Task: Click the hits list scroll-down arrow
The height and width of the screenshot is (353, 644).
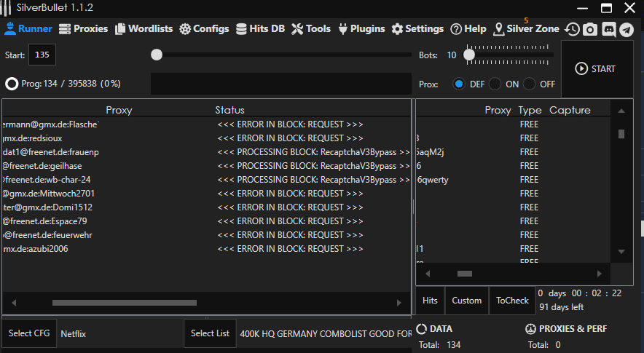Action: [x=621, y=252]
